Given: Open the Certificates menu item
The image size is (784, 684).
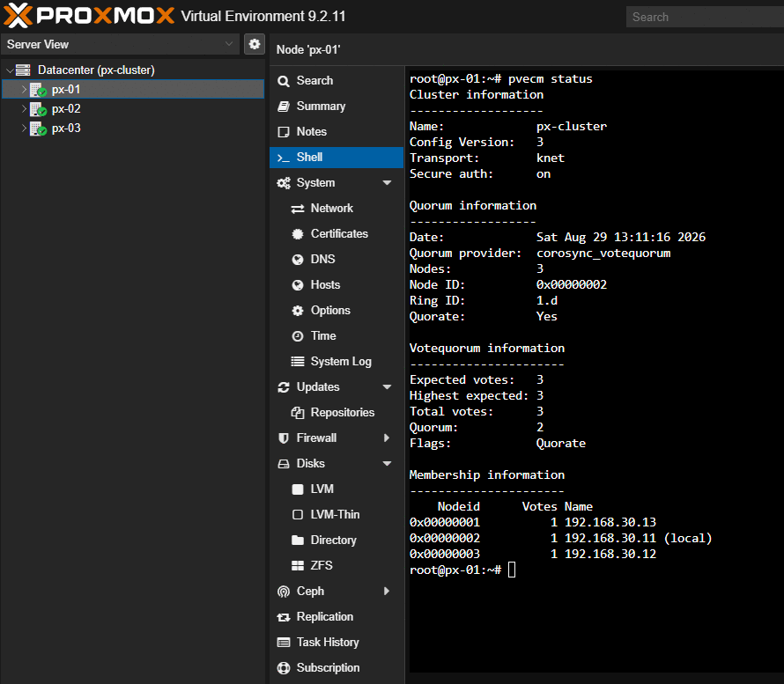Looking at the screenshot, I should (x=337, y=234).
